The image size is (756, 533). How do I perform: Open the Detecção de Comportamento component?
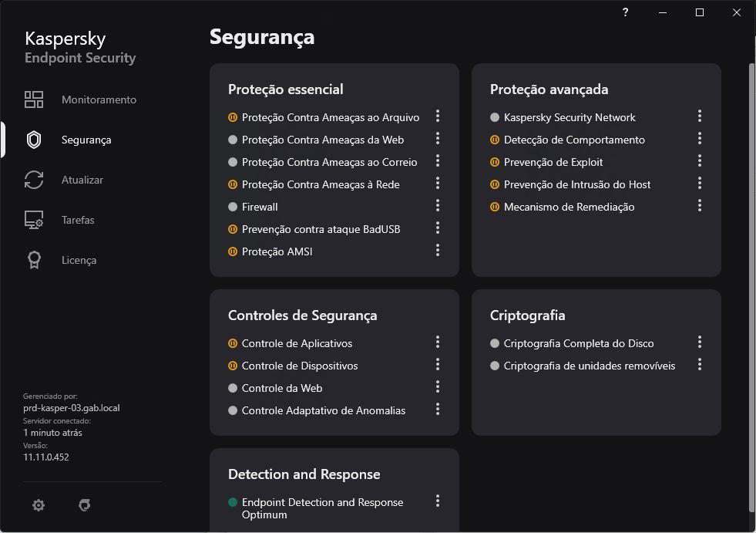point(574,140)
